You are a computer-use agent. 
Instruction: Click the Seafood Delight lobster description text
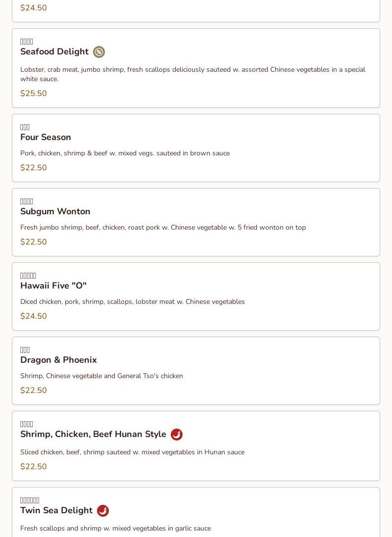pyautogui.click(x=193, y=74)
